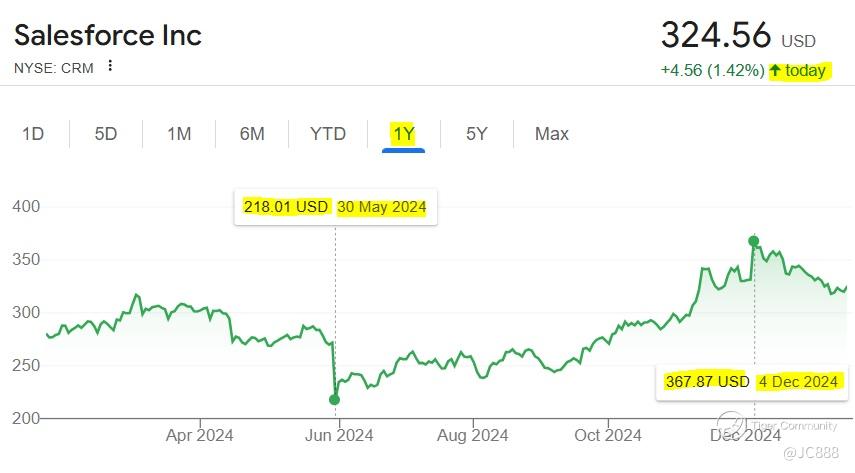855x473 pixels.
Task: Select the 1Y range tab
Action: tap(403, 134)
